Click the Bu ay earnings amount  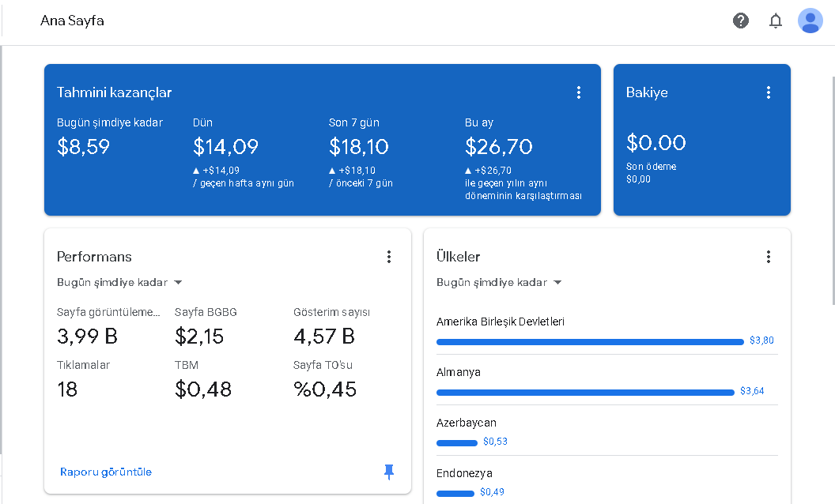click(498, 146)
